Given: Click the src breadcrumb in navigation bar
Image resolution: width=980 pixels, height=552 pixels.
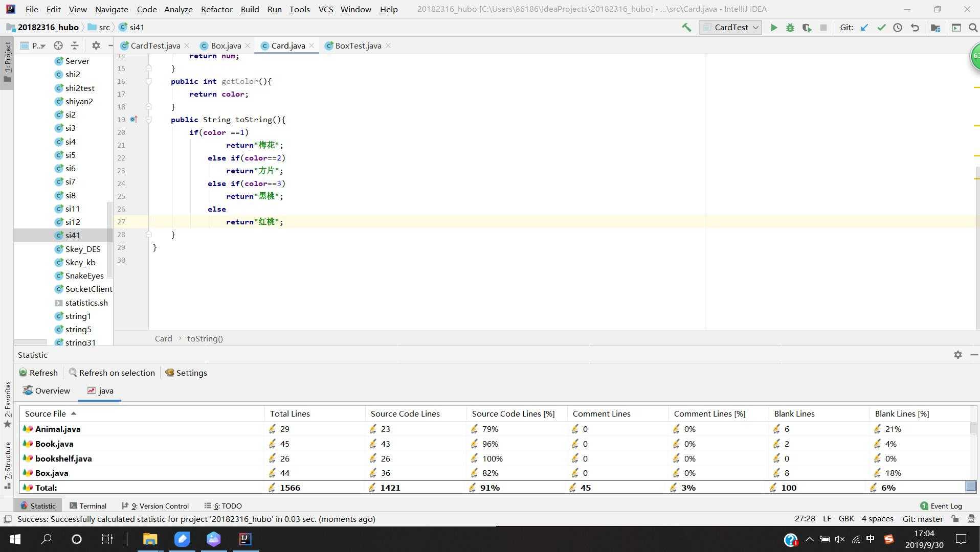Looking at the screenshot, I should click(x=99, y=28).
